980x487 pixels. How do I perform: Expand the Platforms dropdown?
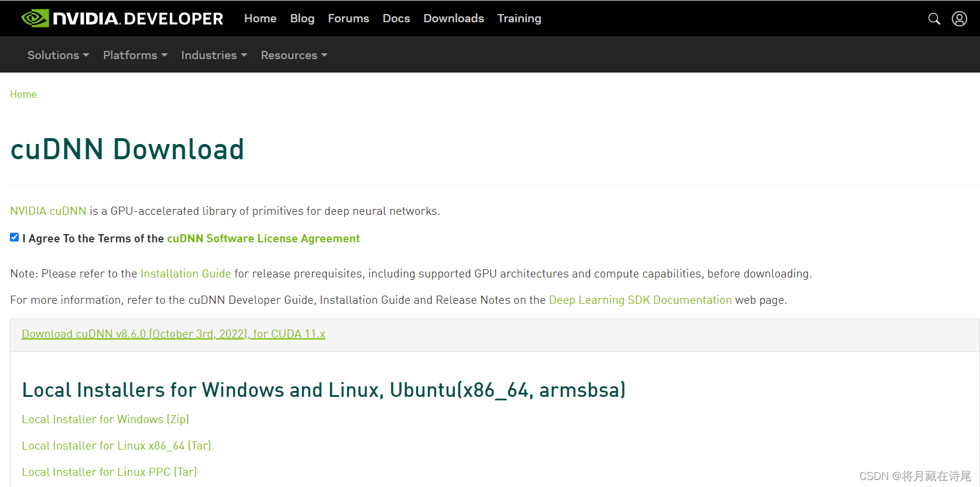click(135, 55)
